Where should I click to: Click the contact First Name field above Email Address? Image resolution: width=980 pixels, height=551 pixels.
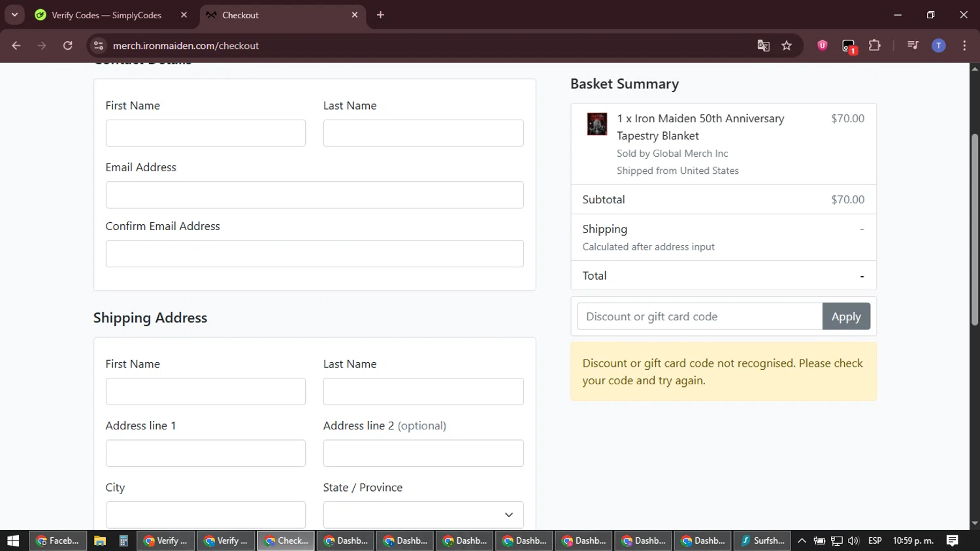206,133
